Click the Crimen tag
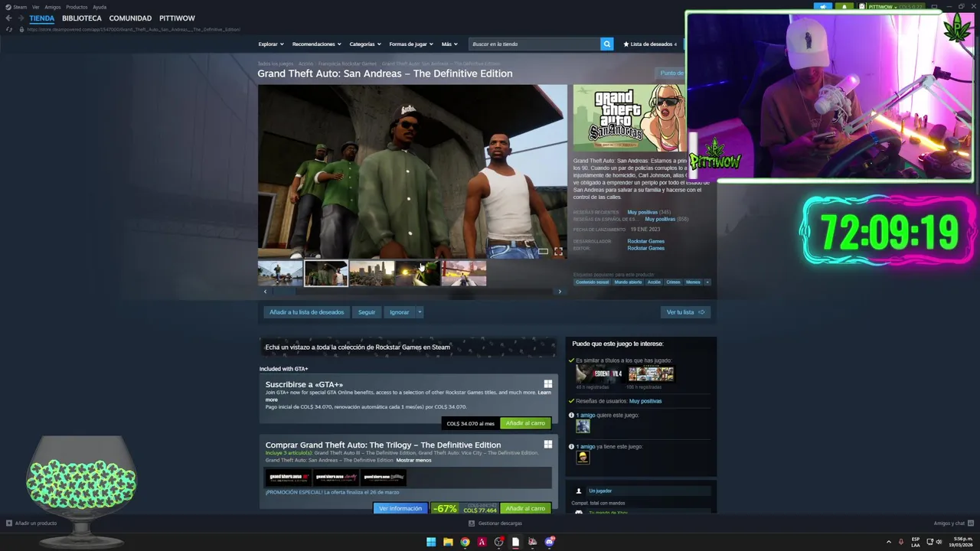Screen dimensions: 980x551 point(673,282)
